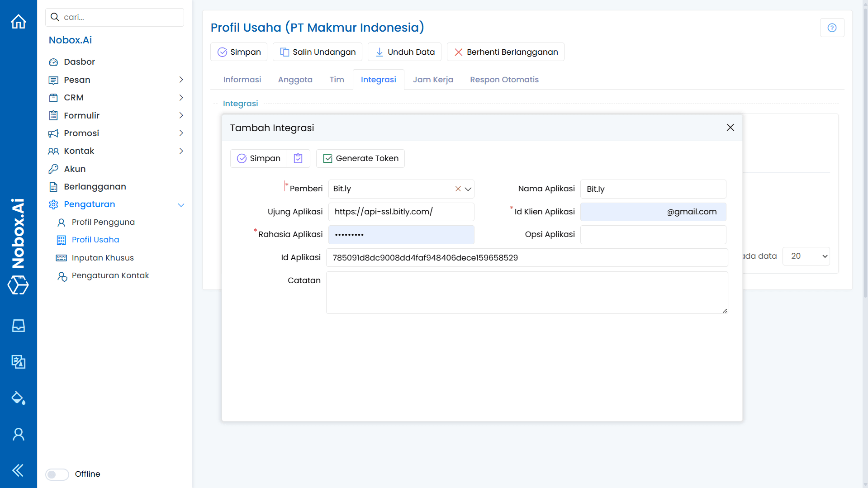Click the Nobox.Ai diamond logo icon
This screenshot has height=488, width=868.
17,285
